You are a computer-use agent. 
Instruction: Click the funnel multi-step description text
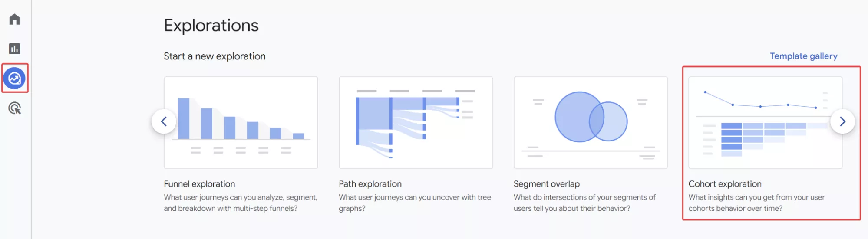pyautogui.click(x=241, y=203)
